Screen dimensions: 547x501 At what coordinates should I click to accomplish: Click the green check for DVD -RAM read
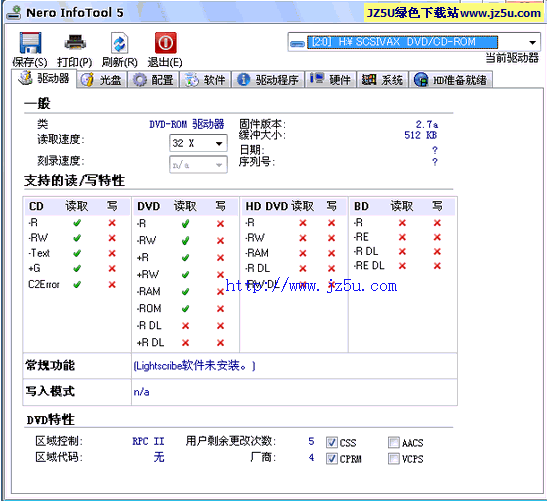[x=186, y=292]
